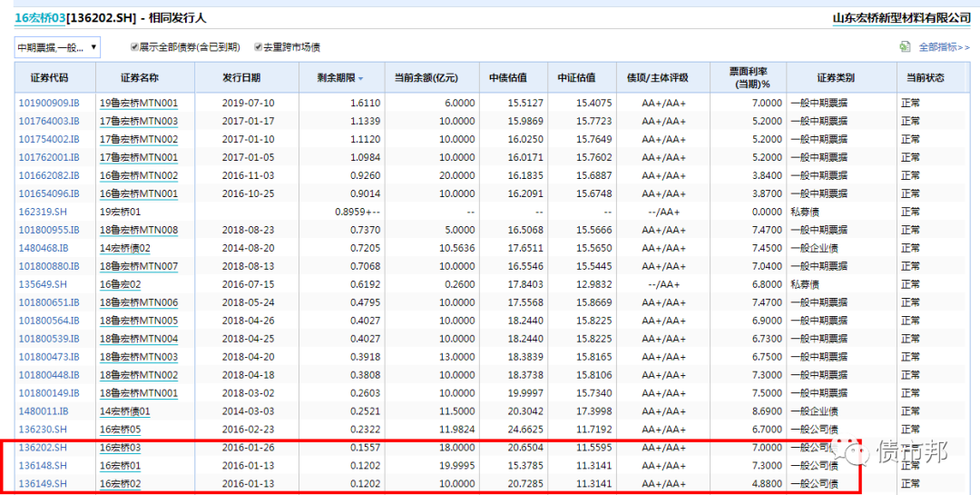980x495 pixels.
Task: Open bond name 16宏桥01
Action: click(120, 466)
